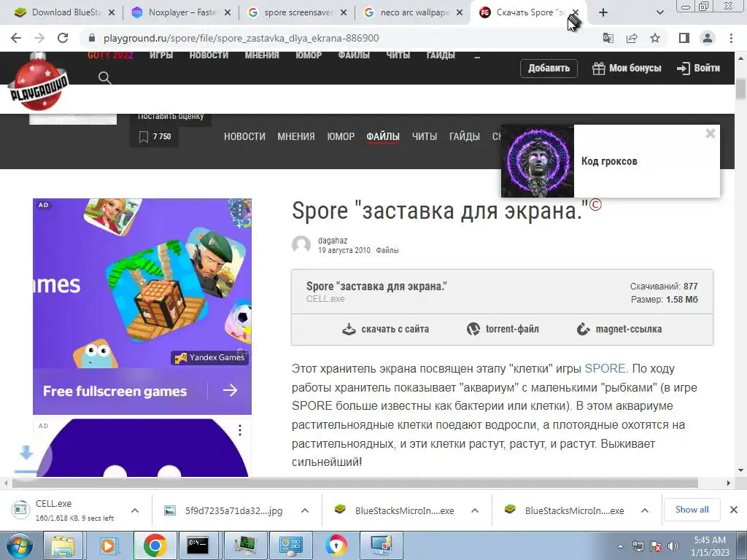The image size is (747, 560).
Task: Open ЮМОР in game submenu
Action: [x=341, y=136]
